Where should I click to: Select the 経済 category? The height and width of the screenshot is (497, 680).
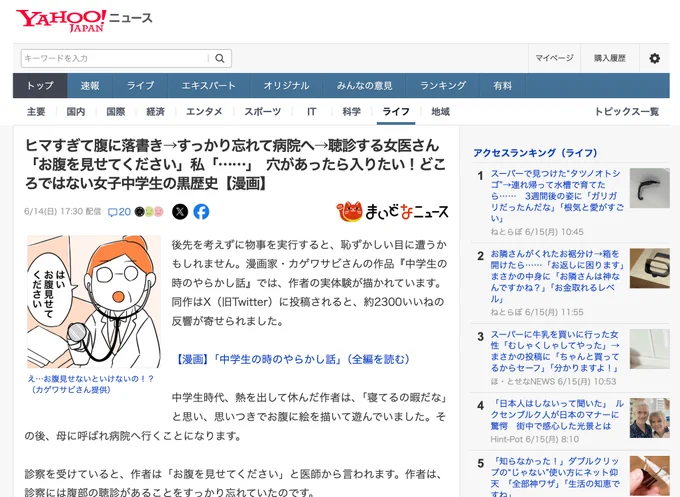tap(155, 111)
